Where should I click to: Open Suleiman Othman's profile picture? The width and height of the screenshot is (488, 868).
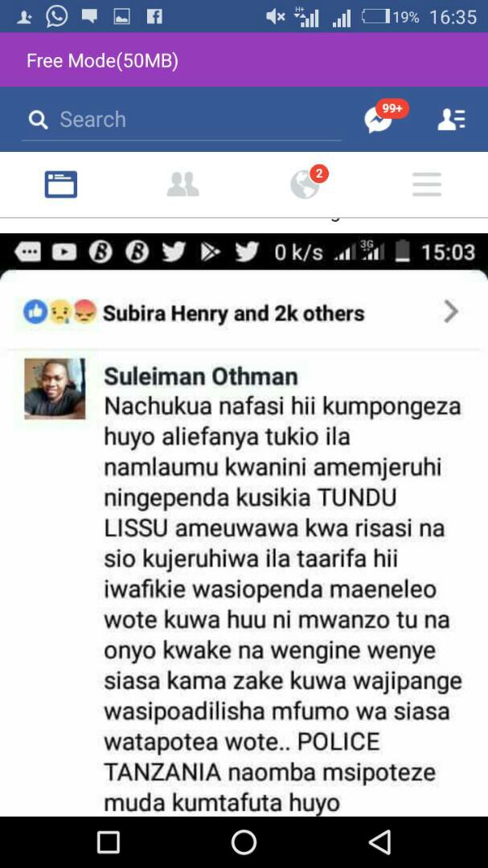pos(55,389)
